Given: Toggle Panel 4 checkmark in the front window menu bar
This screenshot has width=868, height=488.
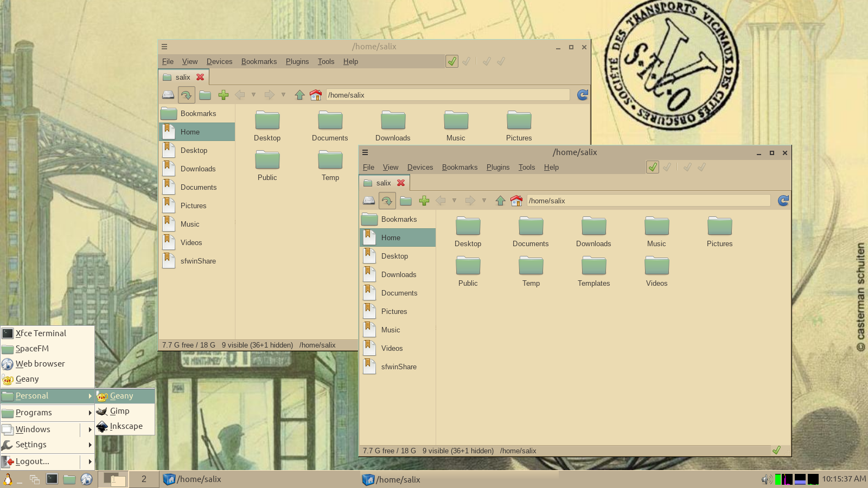Looking at the screenshot, I should coord(701,167).
